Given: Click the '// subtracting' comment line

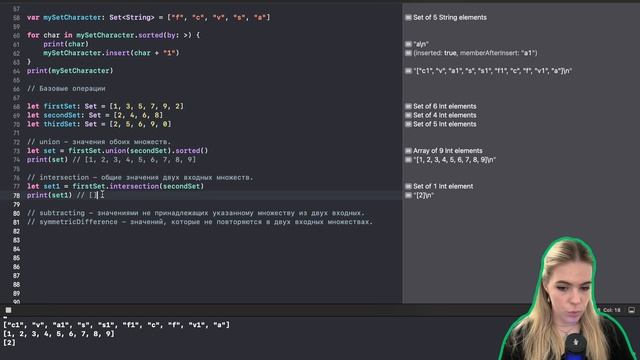Looking at the screenshot, I should [196, 213].
